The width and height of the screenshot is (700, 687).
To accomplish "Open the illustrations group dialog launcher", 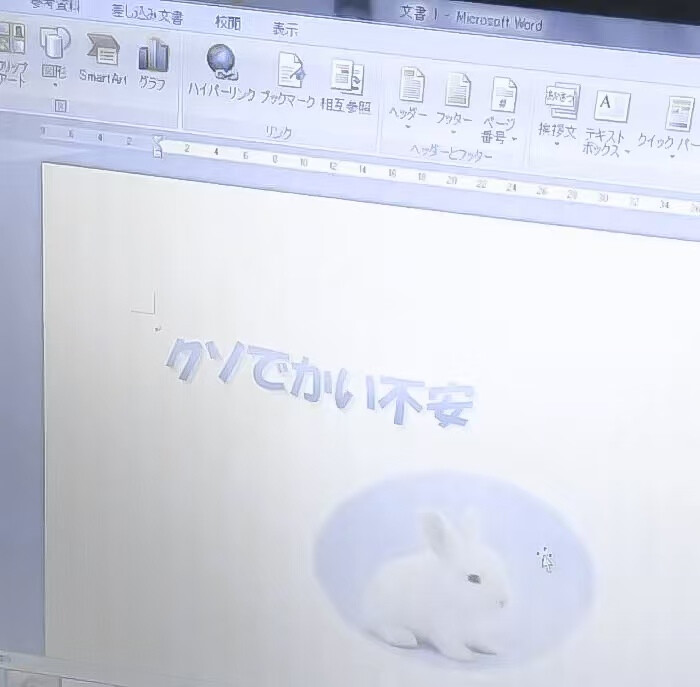I will (x=61, y=106).
